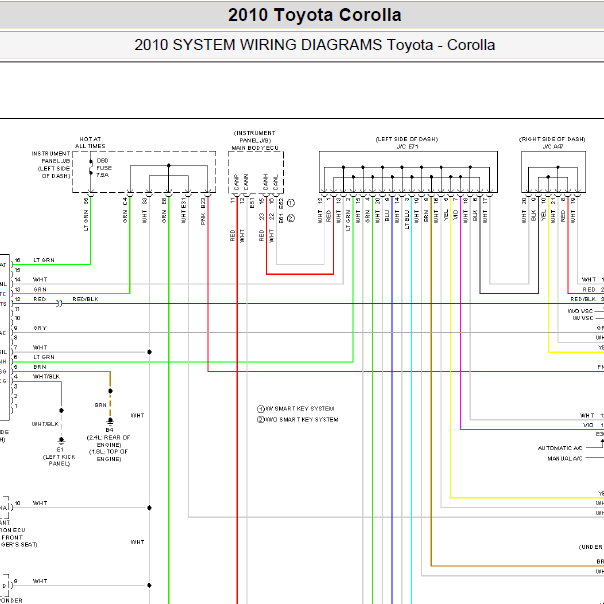Select the circled 1 marker beside E62

pyautogui.click(x=291, y=203)
